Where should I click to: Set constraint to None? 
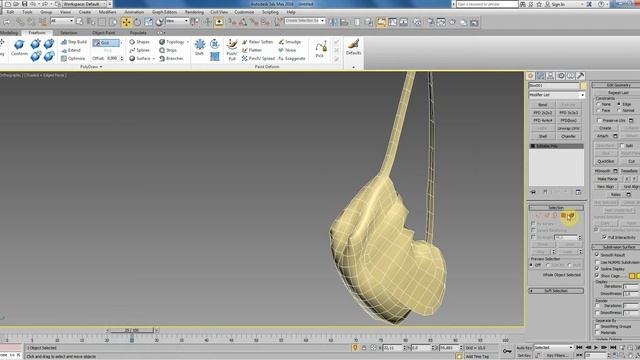[x=598, y=104]
